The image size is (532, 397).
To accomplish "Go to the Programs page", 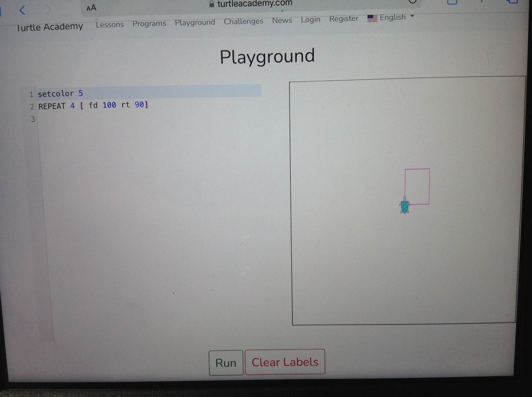I will point(149,24).
